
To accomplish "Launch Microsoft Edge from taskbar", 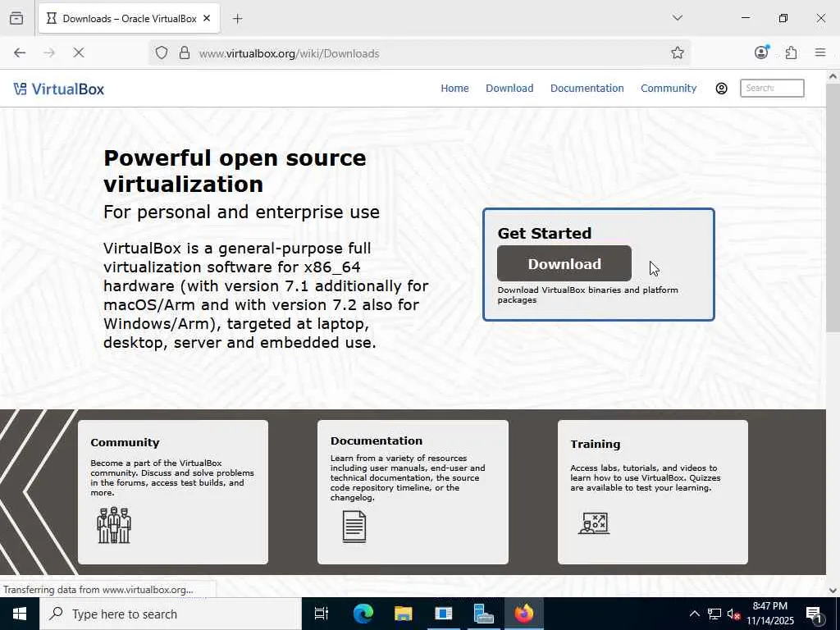I will [363, 614].
